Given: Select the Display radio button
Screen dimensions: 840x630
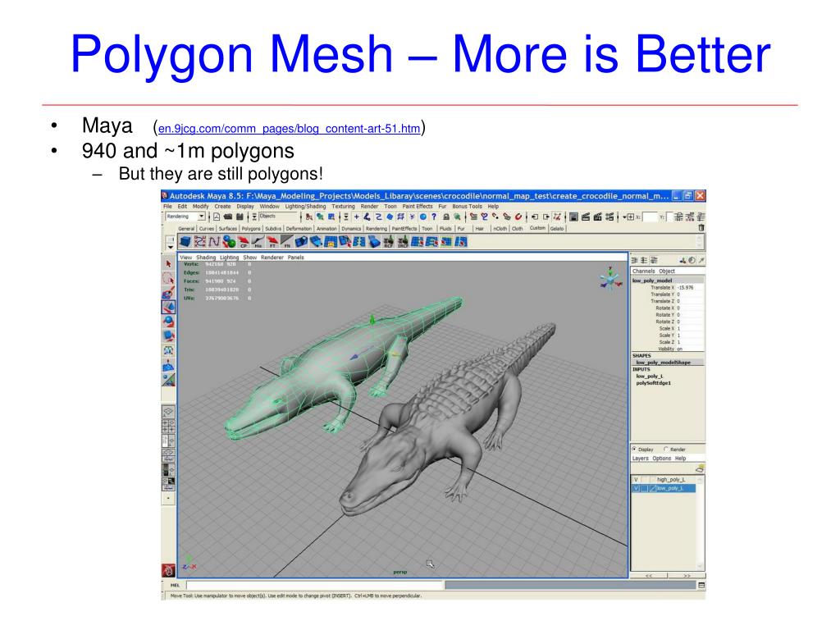Looking at the screenshot, I should point(634,449).
